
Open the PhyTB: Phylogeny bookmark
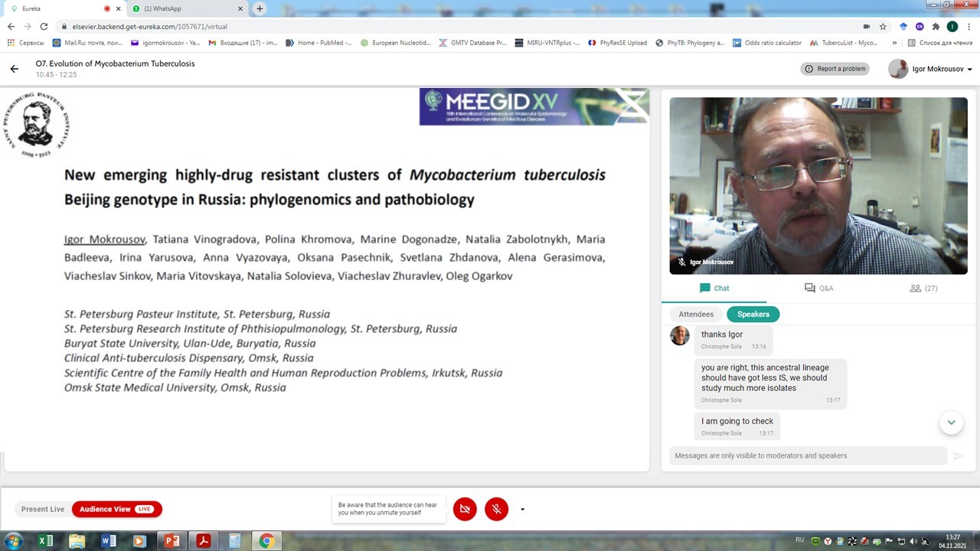(x=690, y=43)
